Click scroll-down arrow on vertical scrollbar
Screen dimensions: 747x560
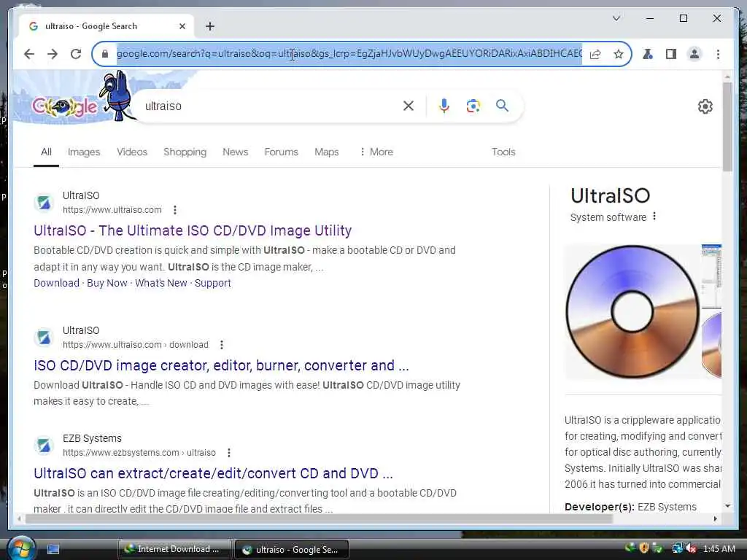click(727, 506)
